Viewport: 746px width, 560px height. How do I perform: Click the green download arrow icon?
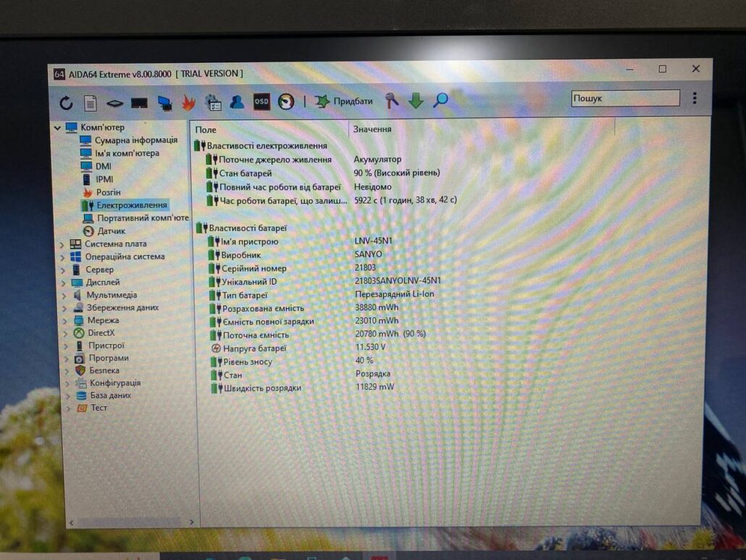(416, 101)
